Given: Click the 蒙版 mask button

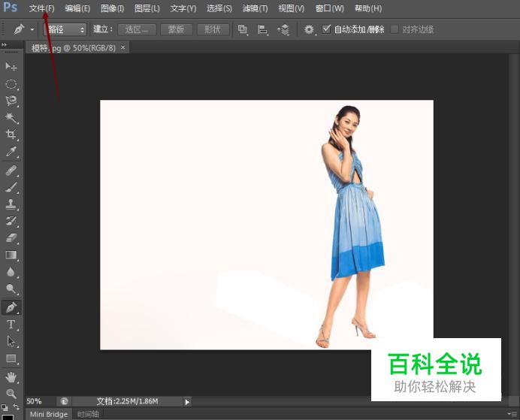Looking at the screenshot, I should coord(176,29).
